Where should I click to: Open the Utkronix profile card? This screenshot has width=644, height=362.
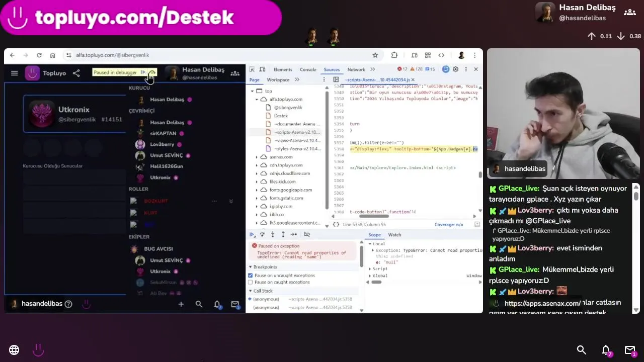[74, 114]
